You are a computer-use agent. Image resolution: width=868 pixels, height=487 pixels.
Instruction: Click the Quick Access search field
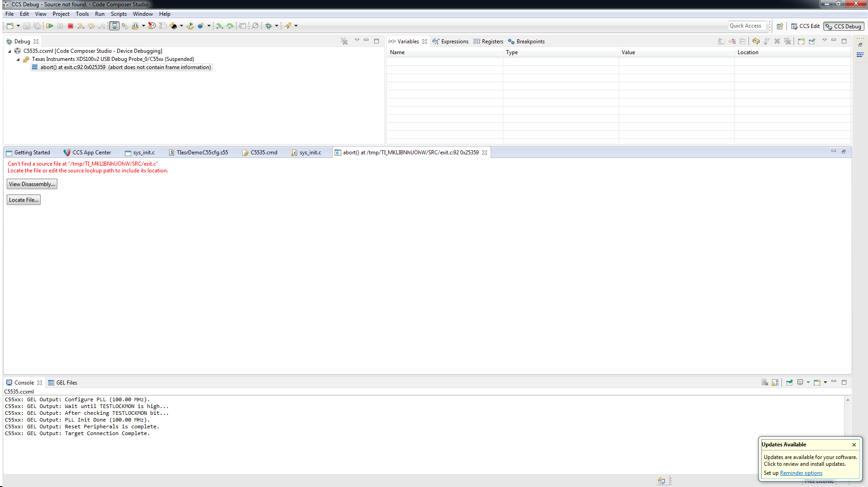(x=747, y=26)
